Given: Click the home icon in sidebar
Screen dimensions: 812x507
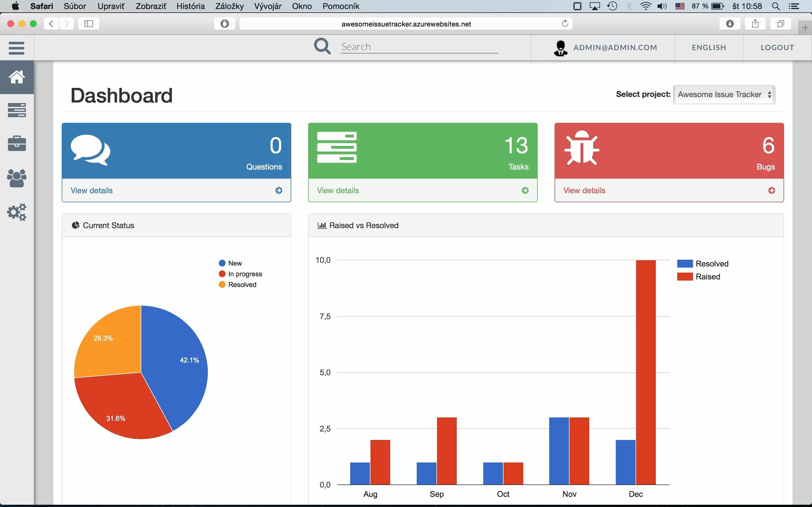Looking at the screenshot, I should tap(16, 77).
